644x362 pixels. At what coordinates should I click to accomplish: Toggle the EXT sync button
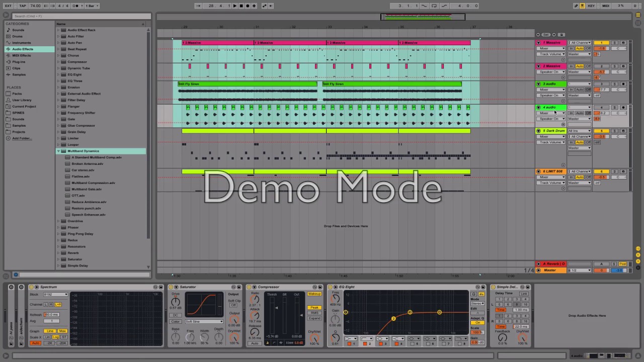point(8,6)
